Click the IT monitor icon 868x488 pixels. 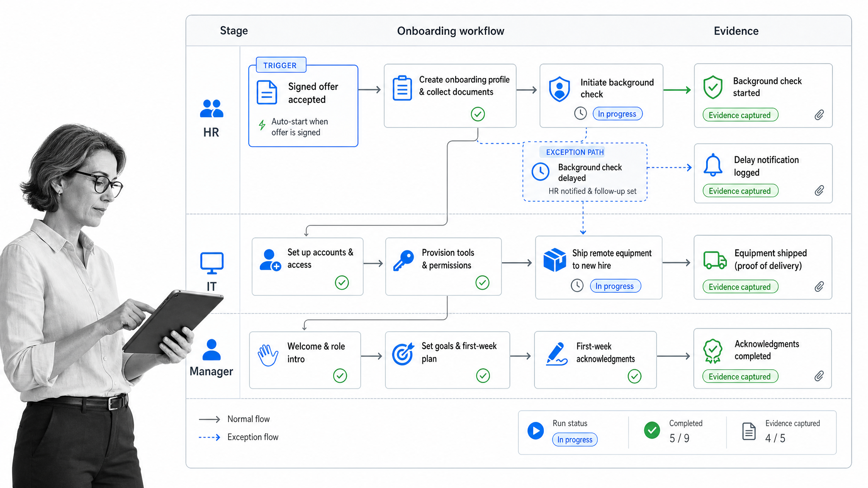coord(211,263)
